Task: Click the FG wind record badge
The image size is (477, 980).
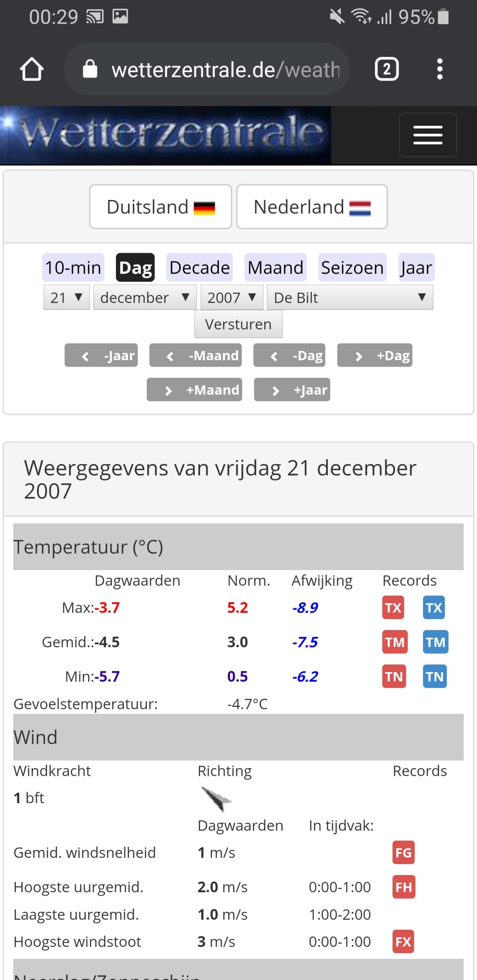Action: (x=403, y=853)
